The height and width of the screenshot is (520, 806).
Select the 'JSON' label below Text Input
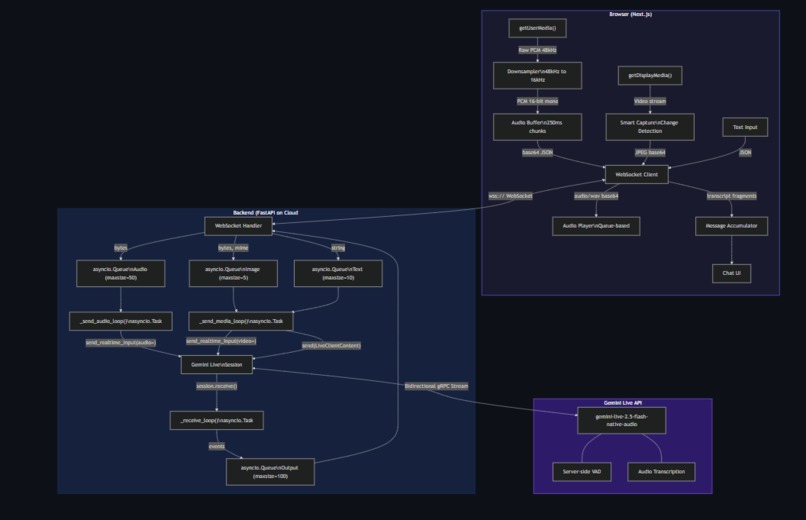coord(745,153)
